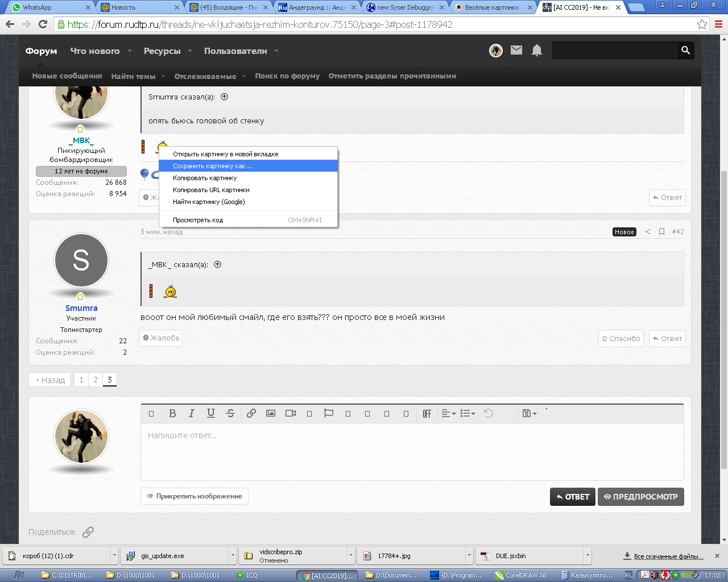This screenshot has height=582, width=728.
Task: Open _MBK_ user profile name link
Action: 81,140
